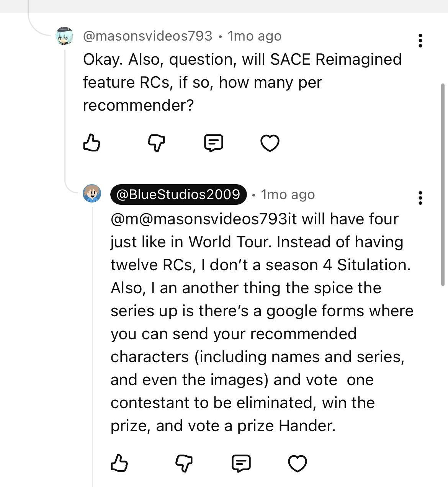The image size is (448, 487).
Task: Open BlueStudios2009's profile avatar
Action: [x=92, y=193]
